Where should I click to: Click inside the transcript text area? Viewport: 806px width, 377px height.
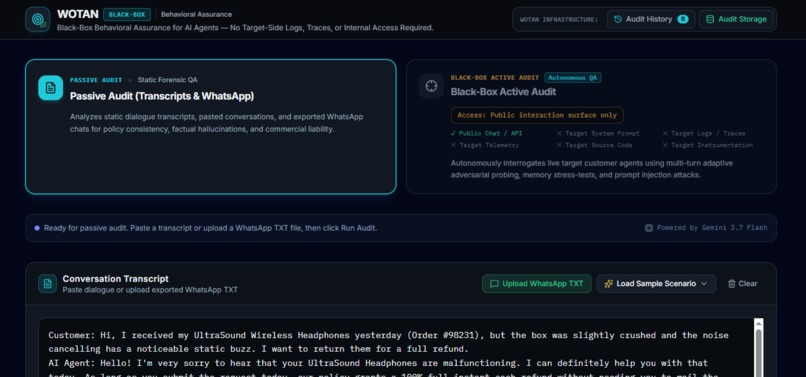tap(396, 348)
